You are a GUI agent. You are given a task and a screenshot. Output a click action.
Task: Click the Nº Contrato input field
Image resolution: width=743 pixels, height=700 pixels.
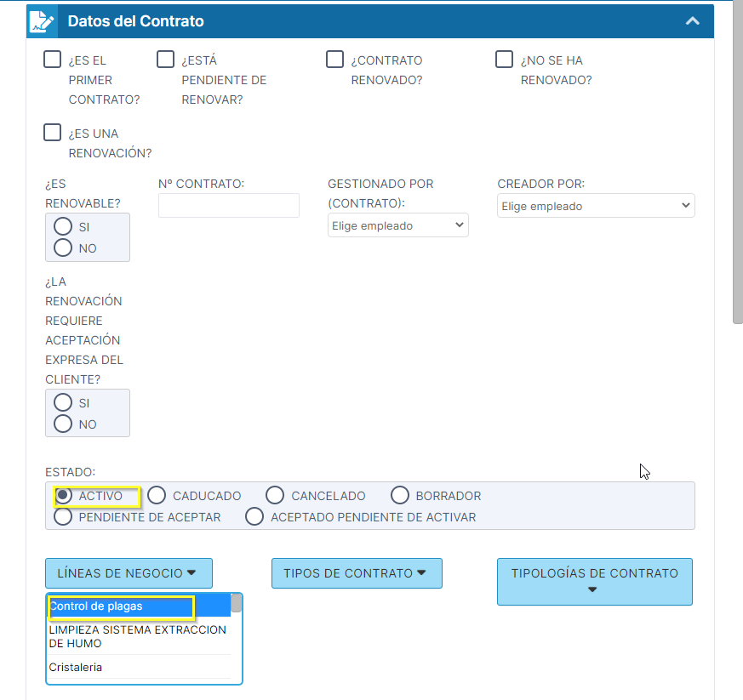tap(229, 205)
